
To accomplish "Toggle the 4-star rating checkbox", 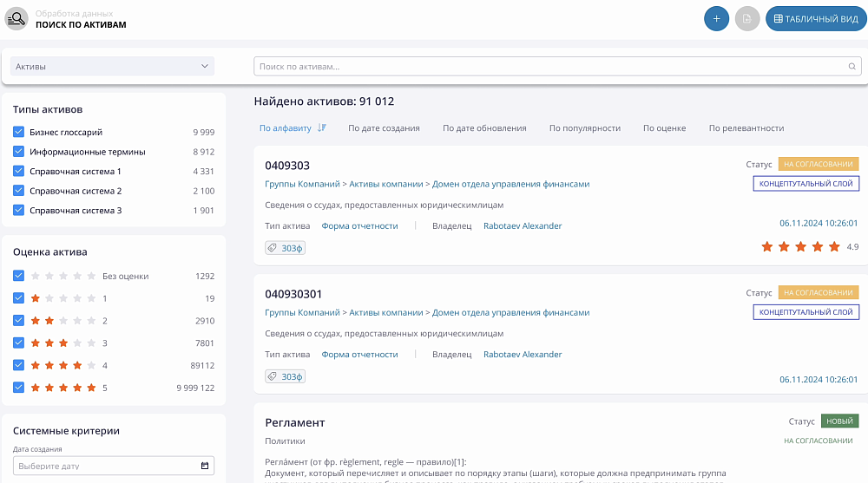I will coord(18,365).
